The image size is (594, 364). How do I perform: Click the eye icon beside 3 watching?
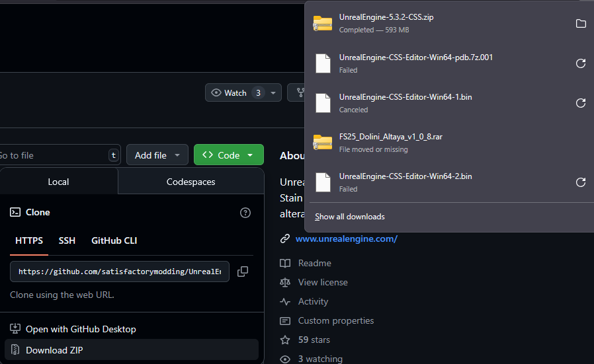point(285,359)
